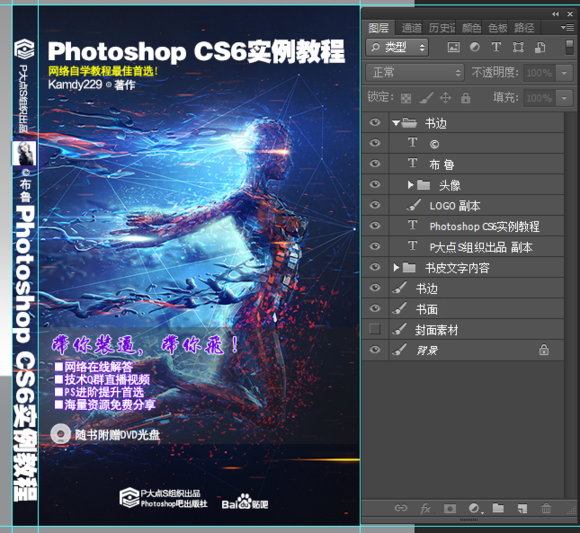Viewport: 580px width, 533px height.
Task: Click the T icon of 布鲁 layer
Action: (x=412, y=163)
